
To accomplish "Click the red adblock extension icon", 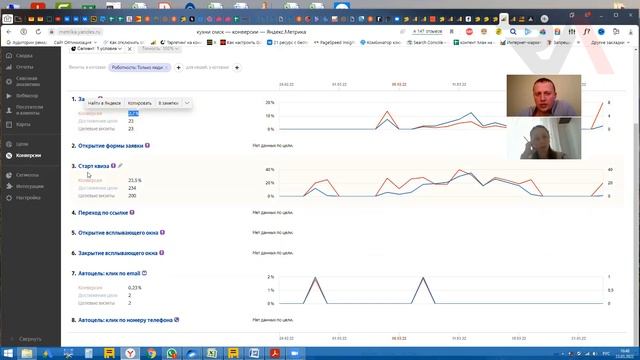I will click(469, 31).
